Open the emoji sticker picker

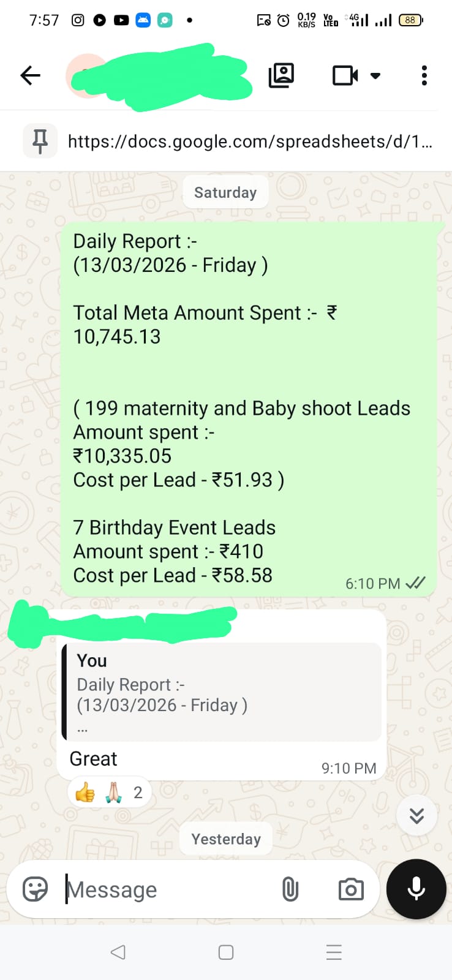pos(35,889)
